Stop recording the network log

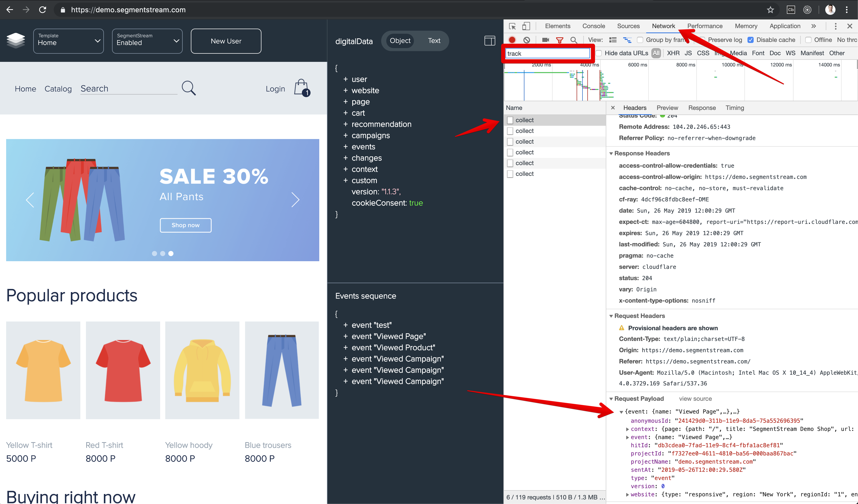(512, 40)
